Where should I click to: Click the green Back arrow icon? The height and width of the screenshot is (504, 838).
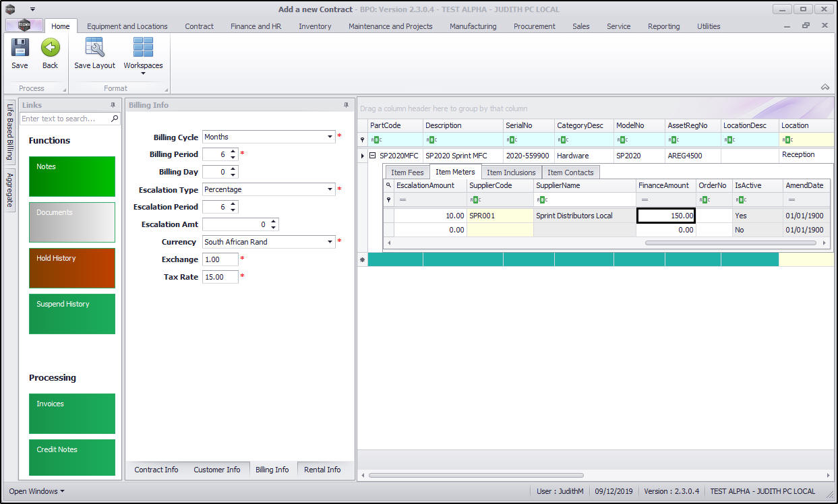tap(50, 49)
